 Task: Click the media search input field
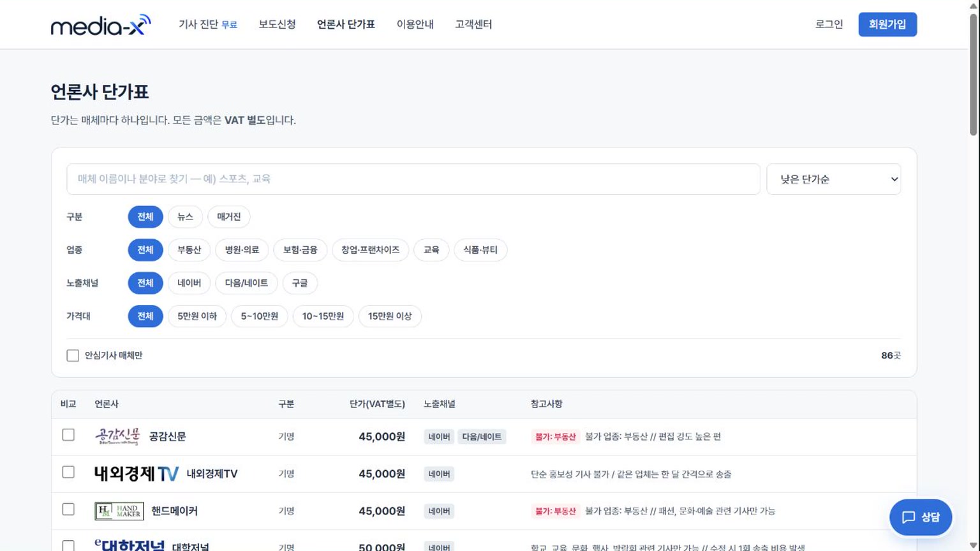[x=413, y=179]
